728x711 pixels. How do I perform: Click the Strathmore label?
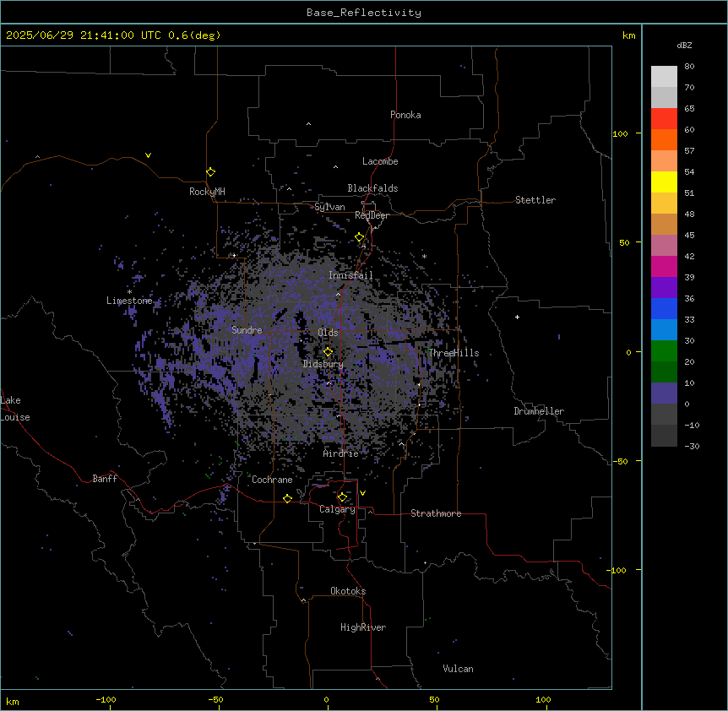[436, 513]
